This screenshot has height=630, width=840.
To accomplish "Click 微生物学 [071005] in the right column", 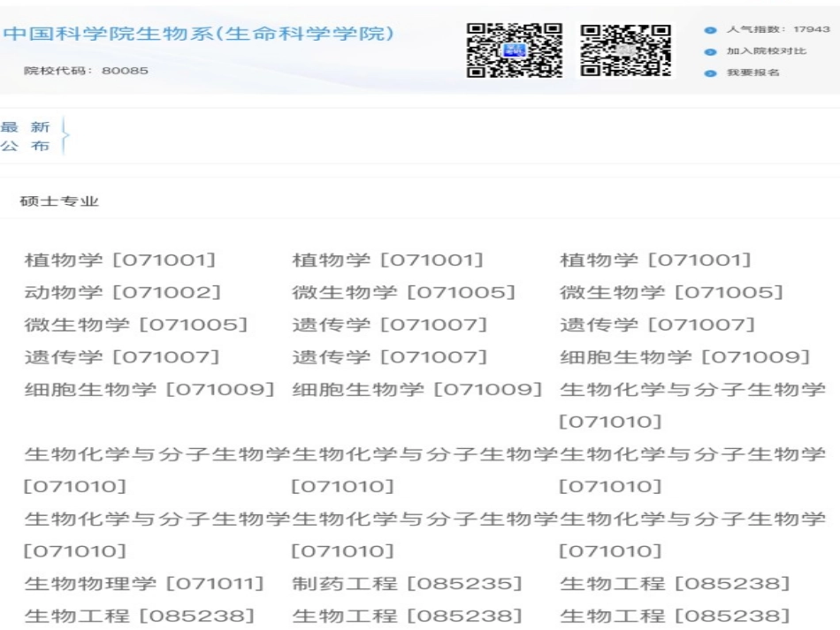I will pyautogui.click(x=672, y=292).
